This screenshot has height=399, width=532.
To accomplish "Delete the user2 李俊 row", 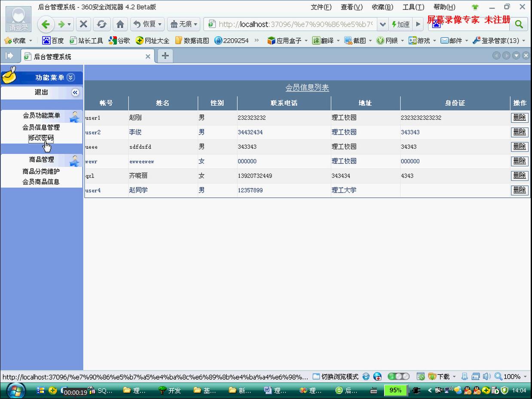I will pos(520,132).
